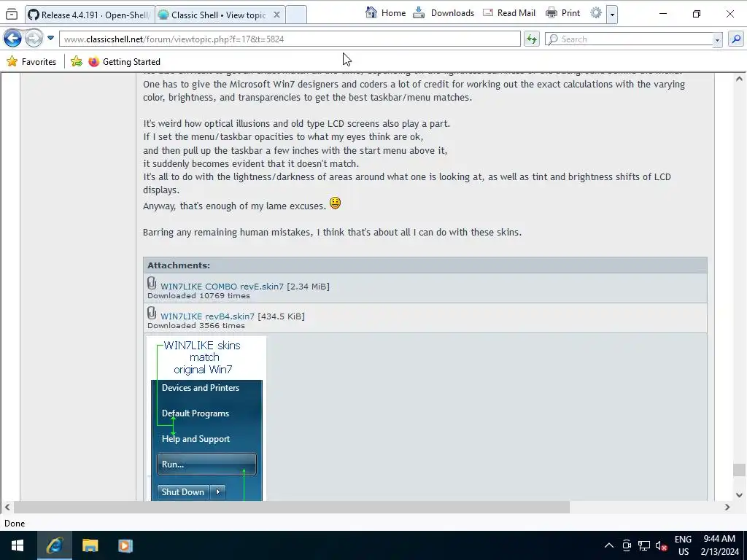This screenshot has width=747, height=560.
Task: Click the Forward navigation arrow
Action: pos(34,38)
